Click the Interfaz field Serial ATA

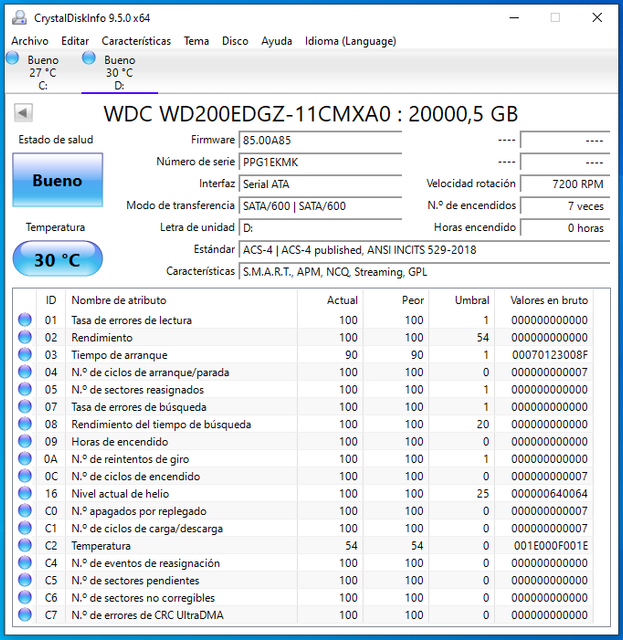320,184
